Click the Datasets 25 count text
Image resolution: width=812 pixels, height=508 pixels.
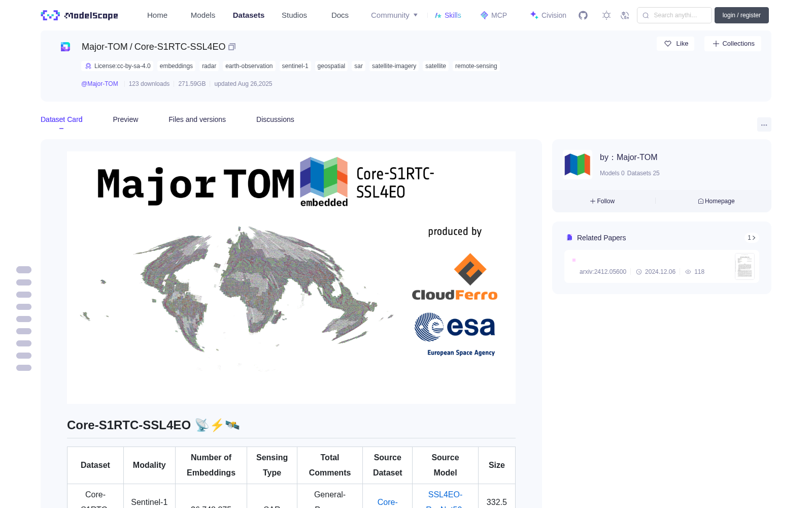[x=644, y=173]
